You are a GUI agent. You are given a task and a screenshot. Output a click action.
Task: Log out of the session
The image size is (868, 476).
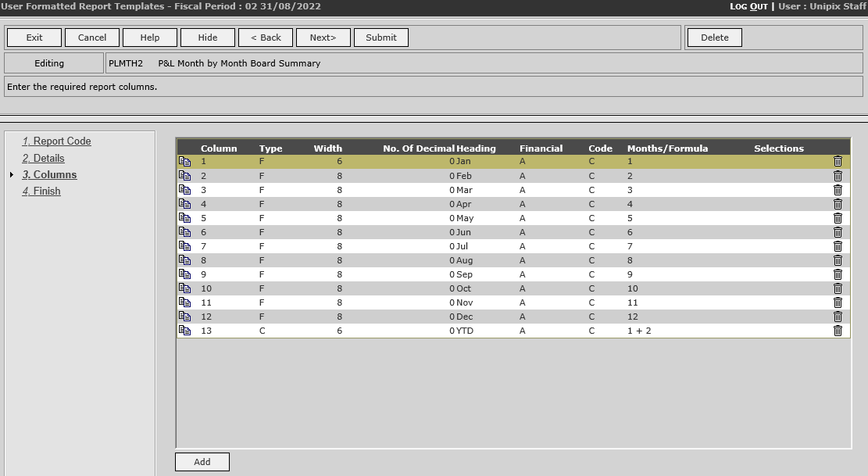click(x=748, y=6)
